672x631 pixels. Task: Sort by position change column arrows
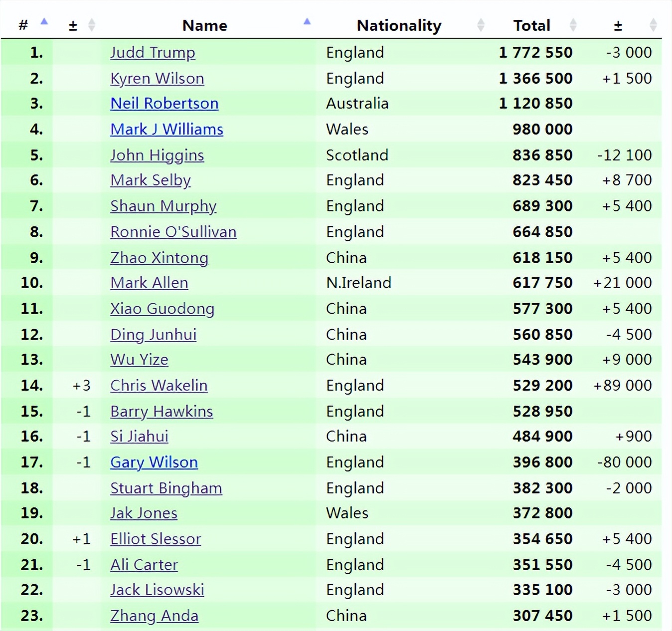[91, 25]
